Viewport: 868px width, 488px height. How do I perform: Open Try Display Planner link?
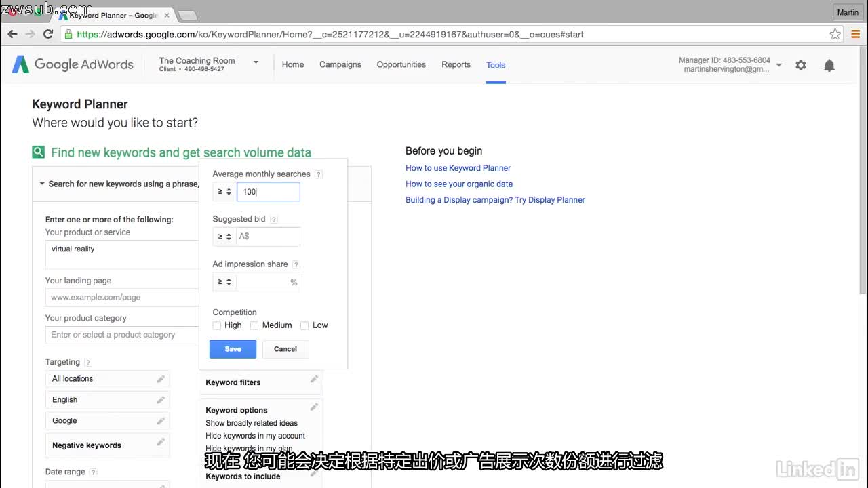(550, 200)
